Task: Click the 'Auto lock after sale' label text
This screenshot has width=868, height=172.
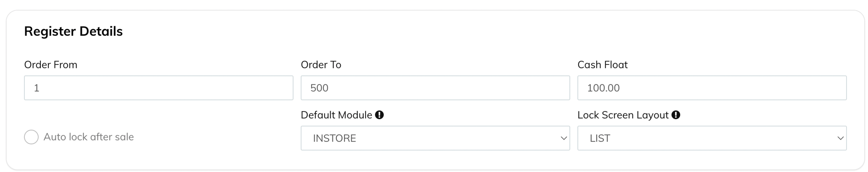Action: (x=89, y=137)
